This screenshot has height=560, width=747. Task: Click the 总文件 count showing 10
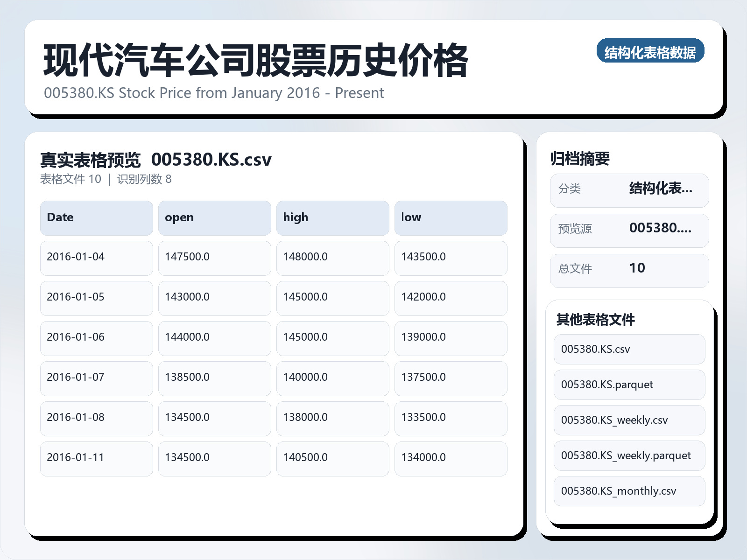pyautogui.click(x=629, y=269)
